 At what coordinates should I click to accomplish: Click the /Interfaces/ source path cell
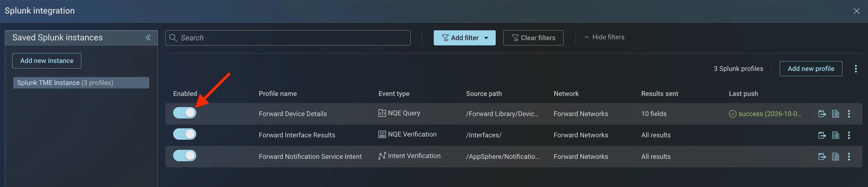483,135
